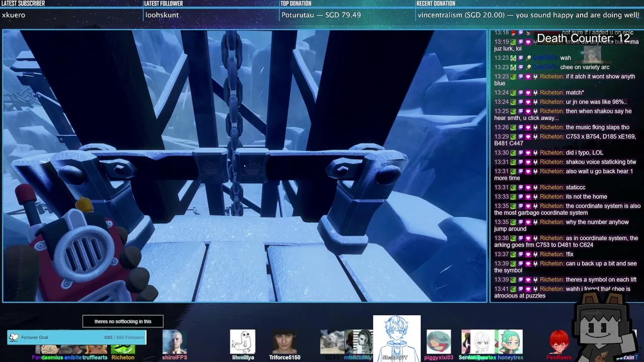
Task: Click the rocket badge beside "chee on variety arc"
Action: 528,67
